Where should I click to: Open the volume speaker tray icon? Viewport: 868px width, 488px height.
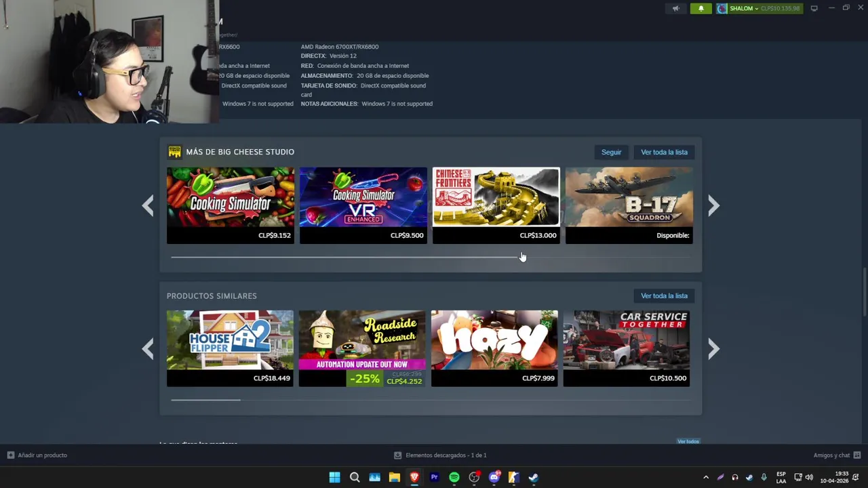pos(809,477)
